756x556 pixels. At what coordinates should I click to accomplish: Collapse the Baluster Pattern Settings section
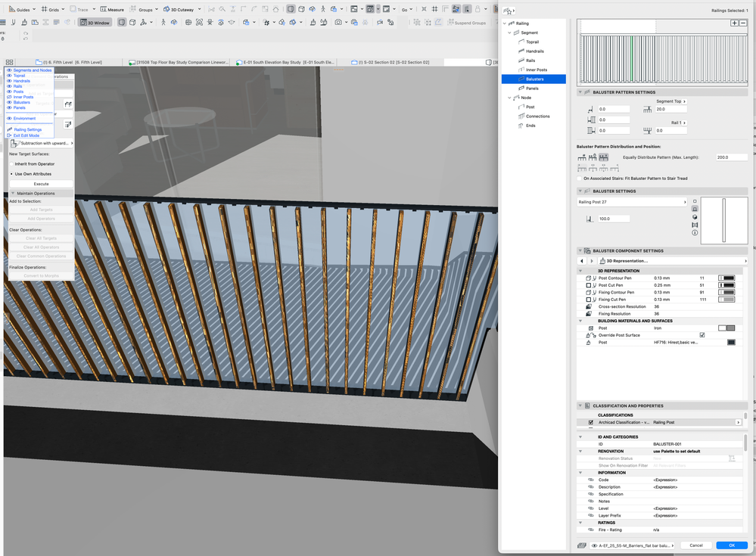pos(580,92)
